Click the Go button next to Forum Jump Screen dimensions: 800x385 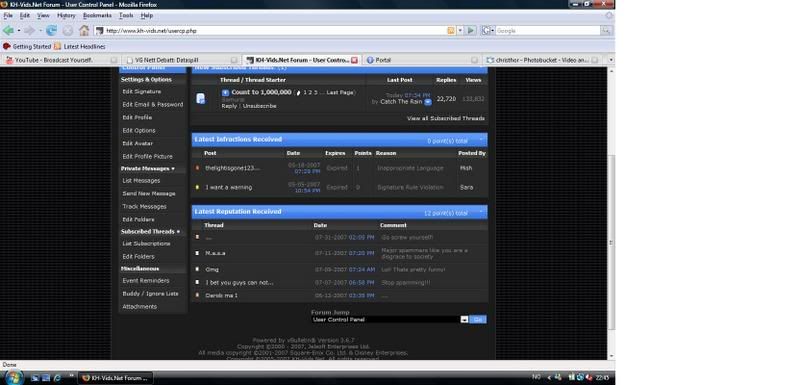[478, 319]
